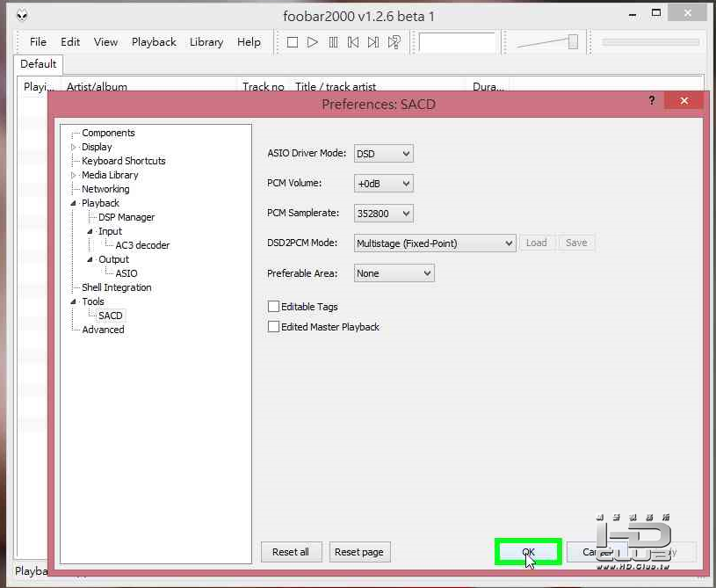Click the Load button
Image resolution: width=716 pixels, height=588 pixels.
[x=536, y=243]
